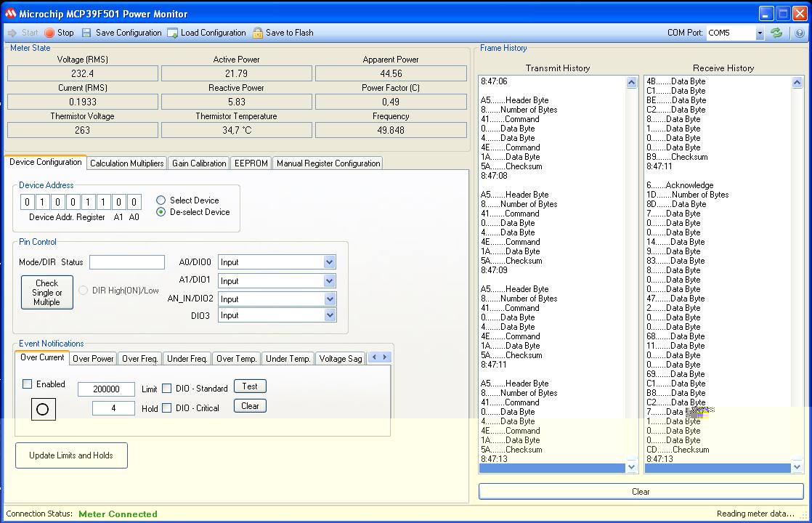Screen dimensions: 812x523
Task: Open the Under Freq. event tab
Action: point(187,358)
